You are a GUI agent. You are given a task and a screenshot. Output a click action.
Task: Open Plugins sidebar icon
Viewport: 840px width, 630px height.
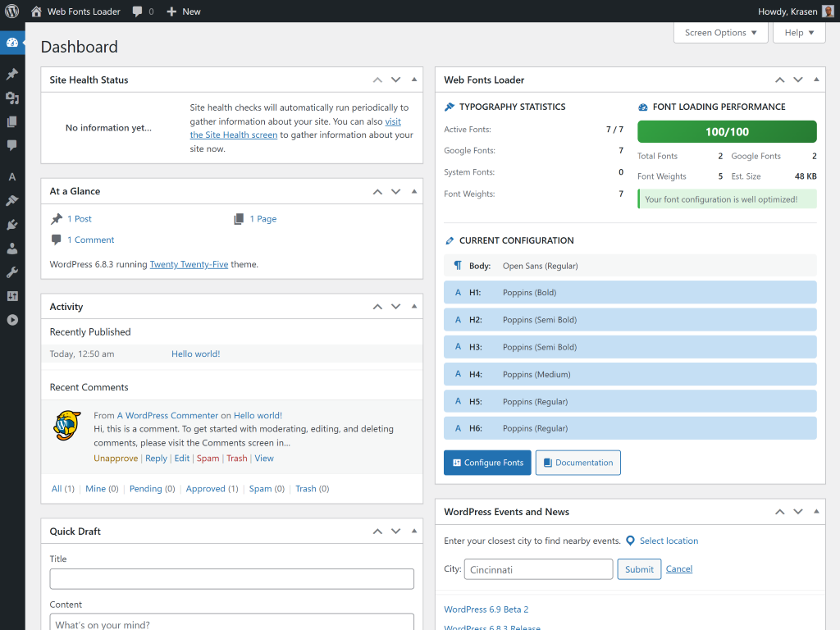[12, 225]
